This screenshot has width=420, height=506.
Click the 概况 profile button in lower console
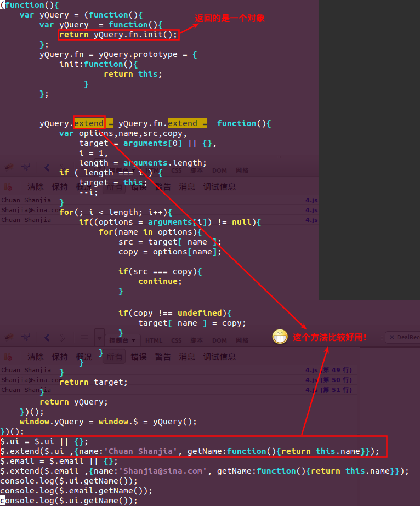click(x=84, y=356)
